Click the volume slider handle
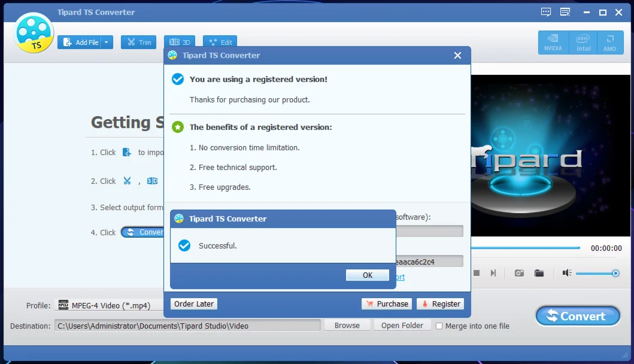Viewport: 634px width, 364px height. 615,273
